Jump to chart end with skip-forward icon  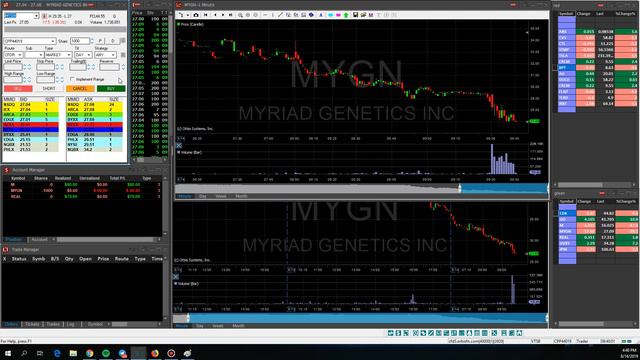click(231, 15)
